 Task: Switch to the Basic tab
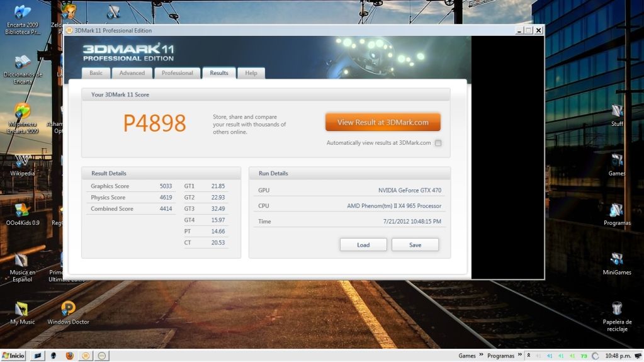[96, 73]
